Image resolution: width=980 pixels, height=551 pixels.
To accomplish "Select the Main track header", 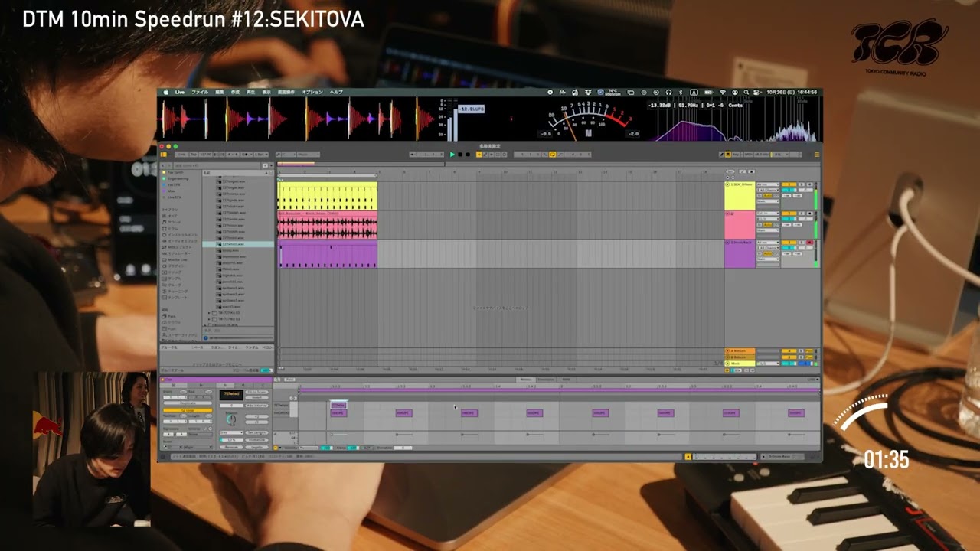I will pyautogui.click(x=740, y=364).
